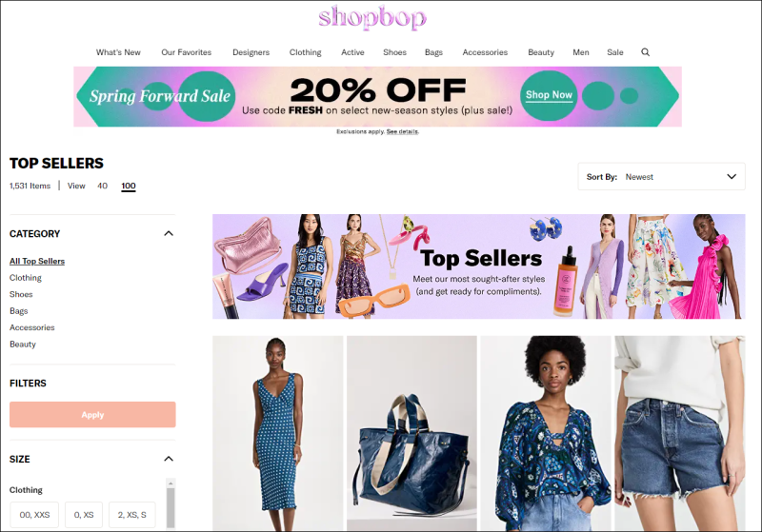
Task: Open the Sort By dropdown
Action: tap(661, 177)
